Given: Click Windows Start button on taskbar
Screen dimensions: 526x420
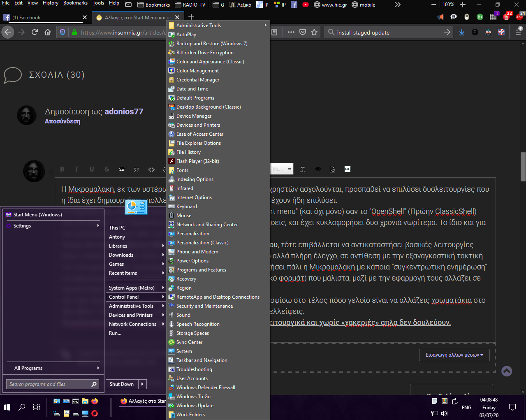Looking at the screenshot, I should click(7, 407).
